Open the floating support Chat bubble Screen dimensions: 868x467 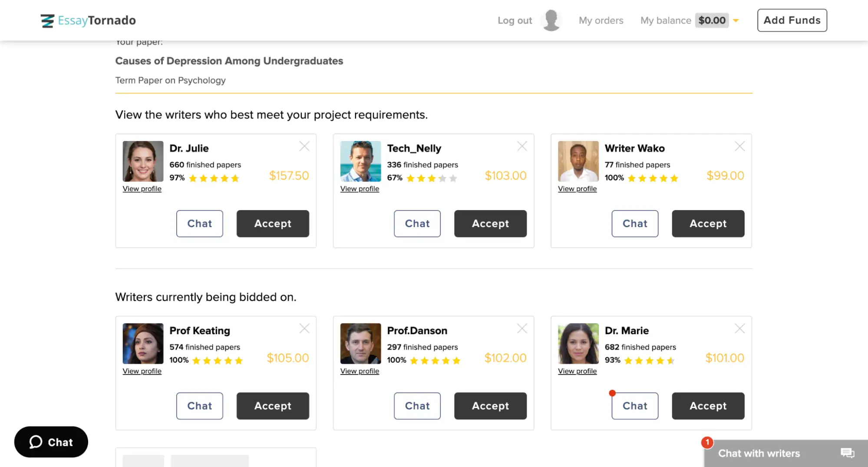pyautogui.click(x=51, y=442)
